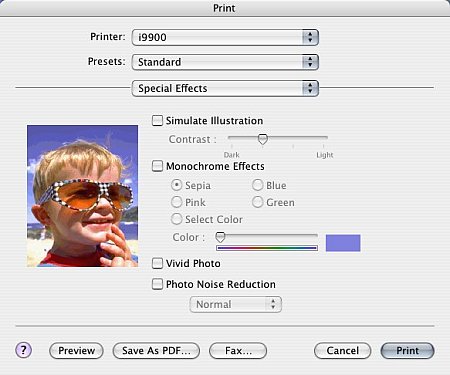450x375 pixels.
Task: Select the Pink radio button
Action: (x=176, y=202)
